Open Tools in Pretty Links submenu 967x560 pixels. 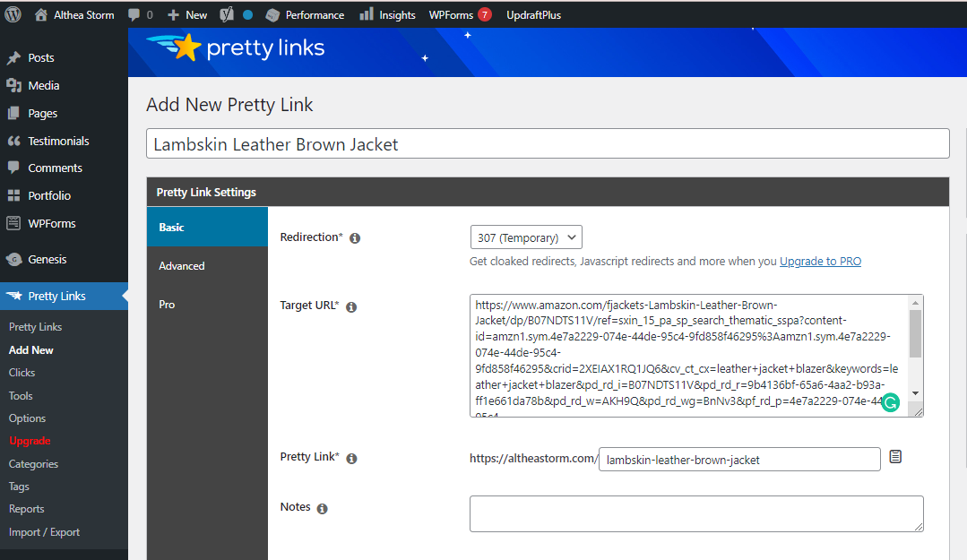(x=21, y=396)
